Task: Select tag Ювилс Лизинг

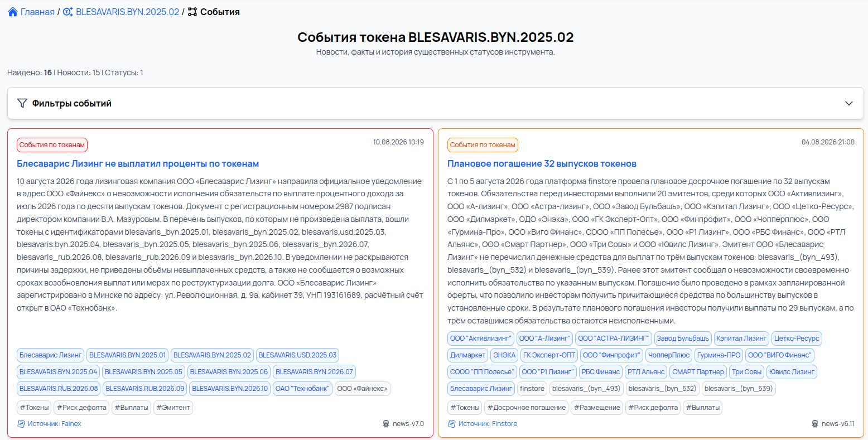Action: coord(792,372)
